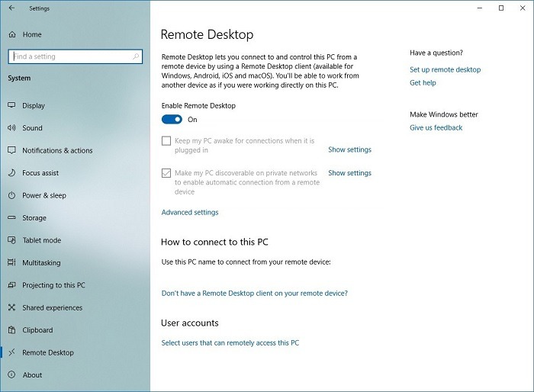Open Set up remote desktop help link
The width and height of the screenshot is (534, 392).
coord(445,69)
